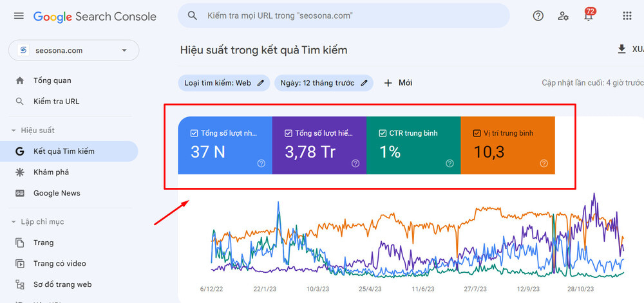644x303 pixels.
Task: Click the export download icon
Action: [x=621, y=49]
